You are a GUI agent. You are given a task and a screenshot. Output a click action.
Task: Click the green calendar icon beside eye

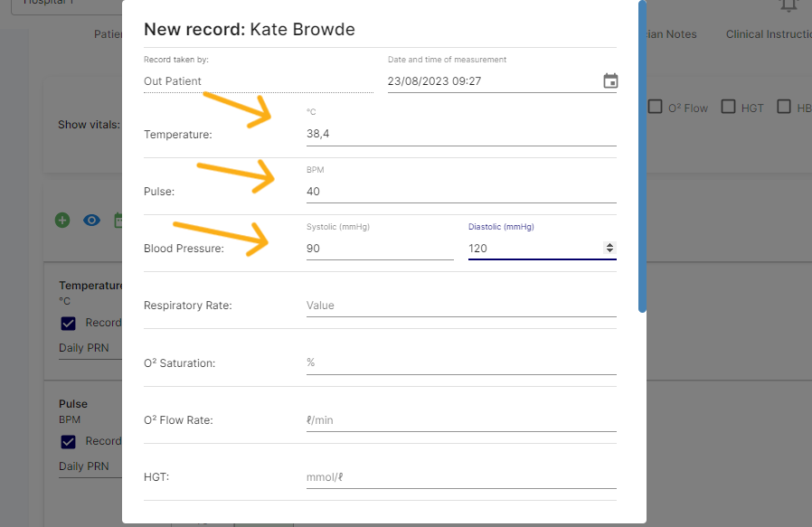click(118, 220)
